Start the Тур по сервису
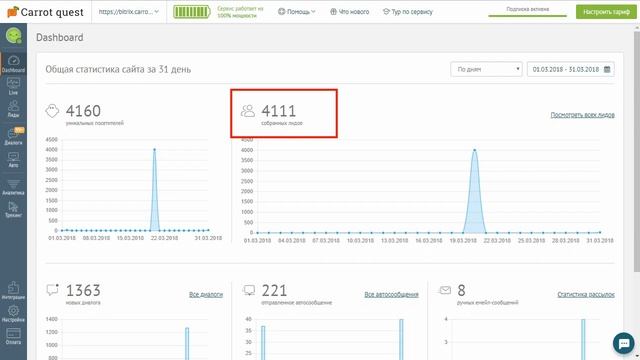 tap(407, 12)
